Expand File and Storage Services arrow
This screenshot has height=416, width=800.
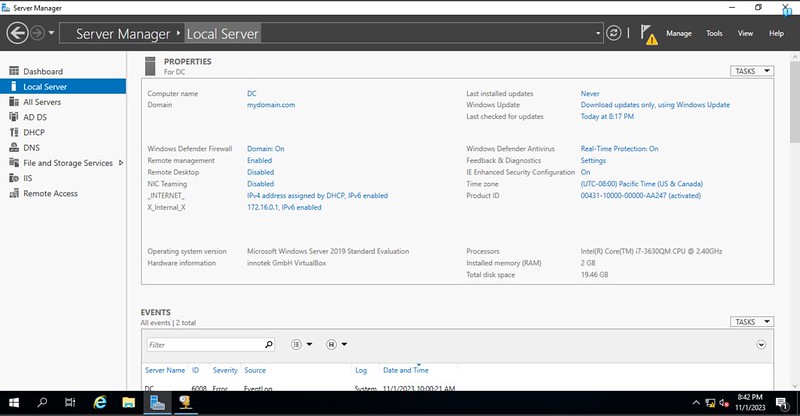click(x=121, y=163)
